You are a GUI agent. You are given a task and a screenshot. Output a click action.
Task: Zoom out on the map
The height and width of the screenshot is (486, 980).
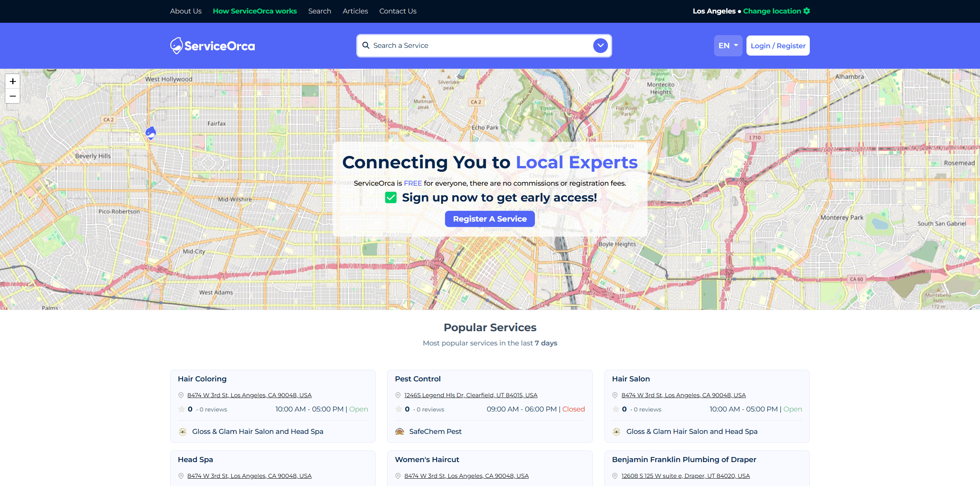click(13, 96)
